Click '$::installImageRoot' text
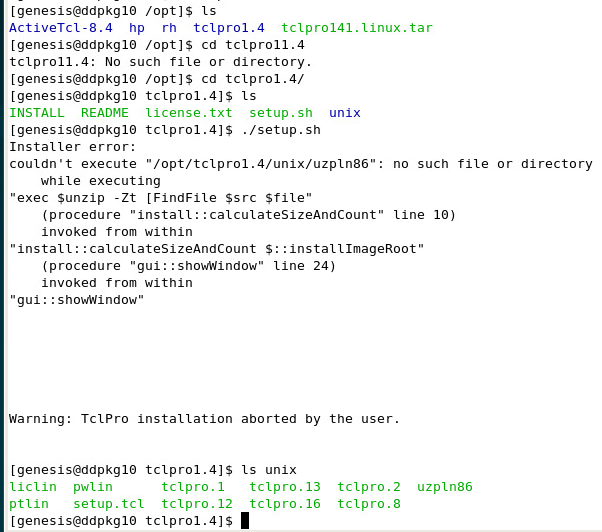The image size is (602, 532). (345, 249)
